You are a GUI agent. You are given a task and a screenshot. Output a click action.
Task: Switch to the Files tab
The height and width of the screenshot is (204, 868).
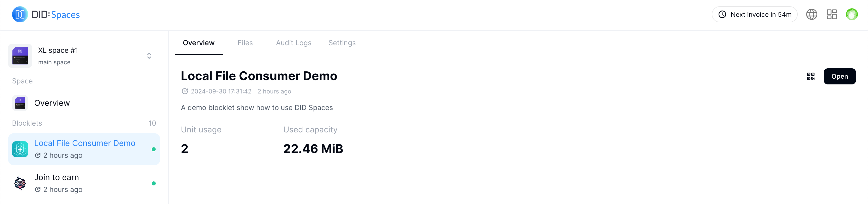click(x=245, y=43)
